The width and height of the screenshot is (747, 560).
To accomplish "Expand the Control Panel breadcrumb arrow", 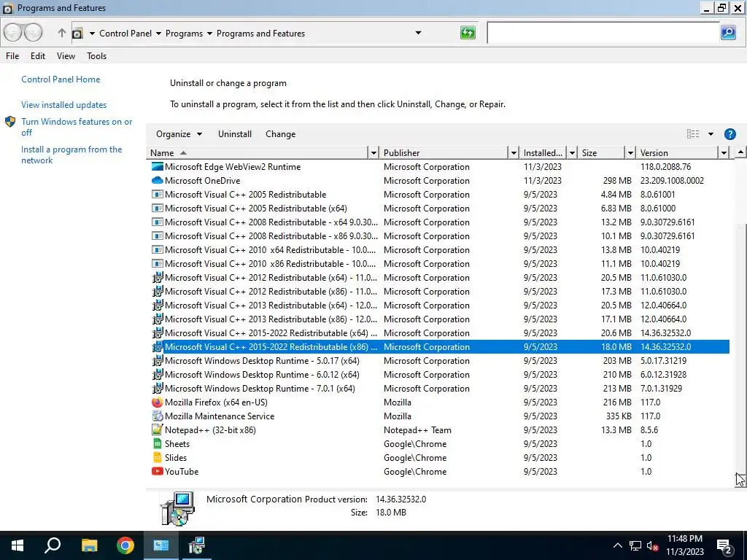I will 158,34.
